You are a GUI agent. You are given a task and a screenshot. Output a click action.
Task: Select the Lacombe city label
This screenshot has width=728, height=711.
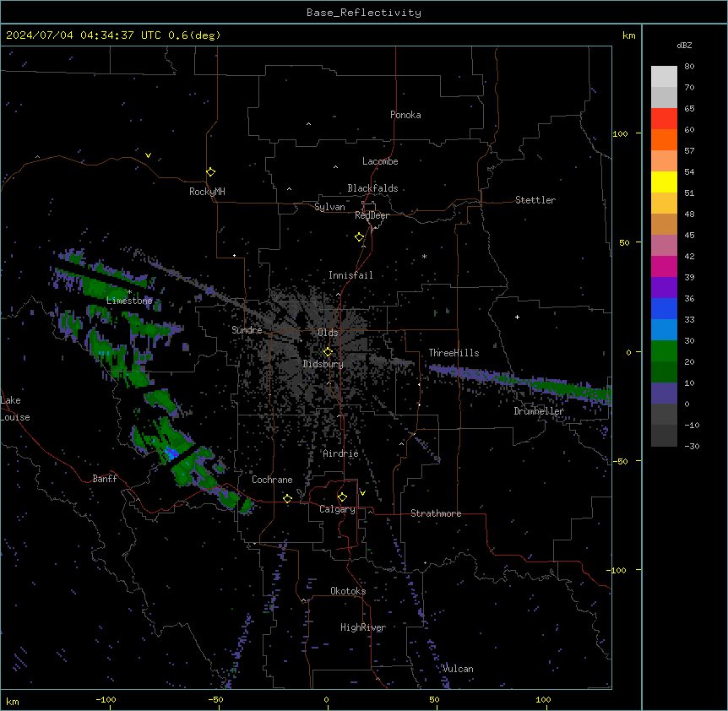(380, 161)
